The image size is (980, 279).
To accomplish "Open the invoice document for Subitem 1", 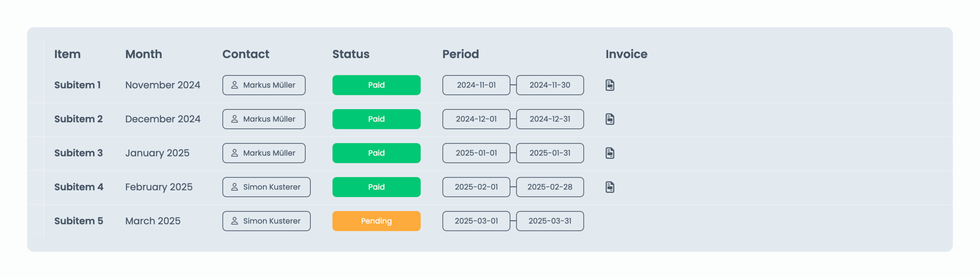I will [x=610, y=85].
